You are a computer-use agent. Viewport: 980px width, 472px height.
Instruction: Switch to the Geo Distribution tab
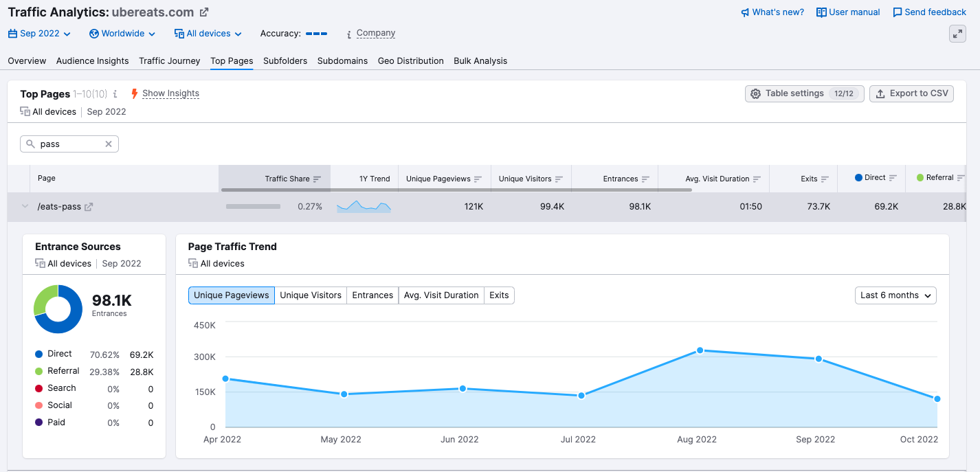[x=411, y=61]
